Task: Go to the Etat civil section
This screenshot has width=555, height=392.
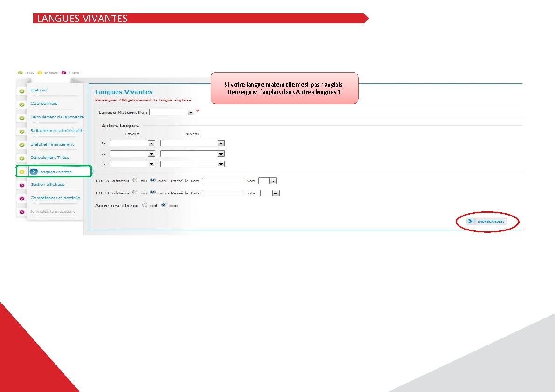Action: click(x=39, y=90)
